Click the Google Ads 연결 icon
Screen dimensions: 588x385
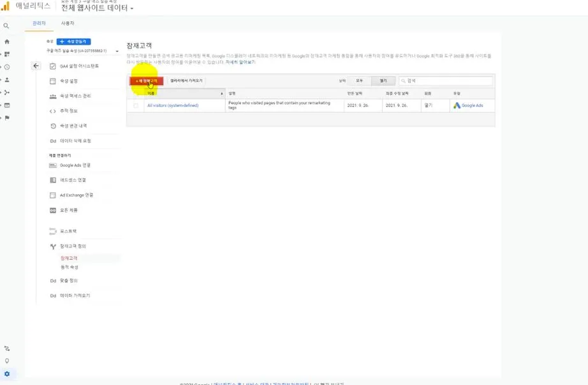click(53, 165)
